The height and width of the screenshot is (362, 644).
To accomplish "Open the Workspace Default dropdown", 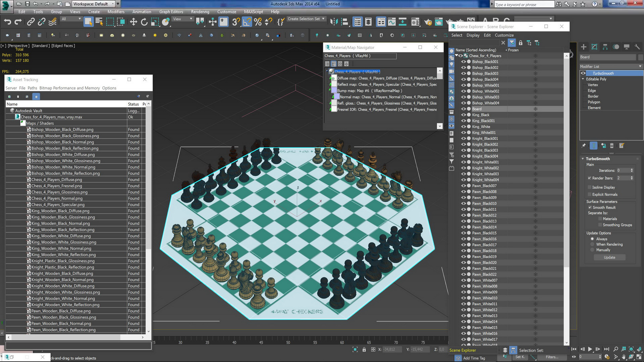I will tap(94, 4).
